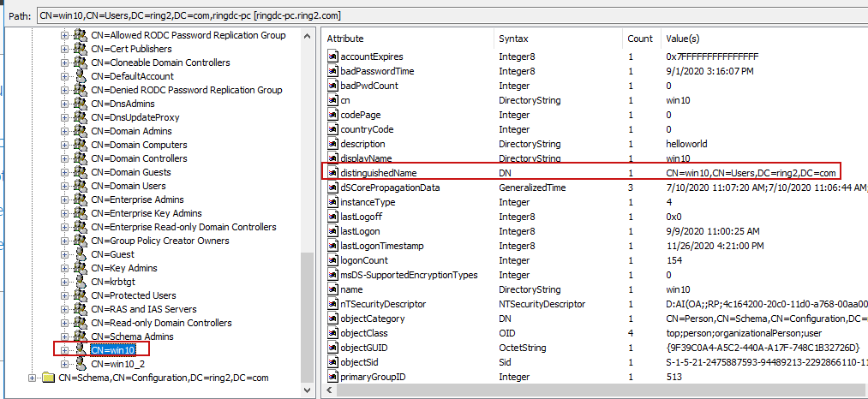Expand the CN=Cert Publishers node
868x399 pixels.
[x=64, y=49]
